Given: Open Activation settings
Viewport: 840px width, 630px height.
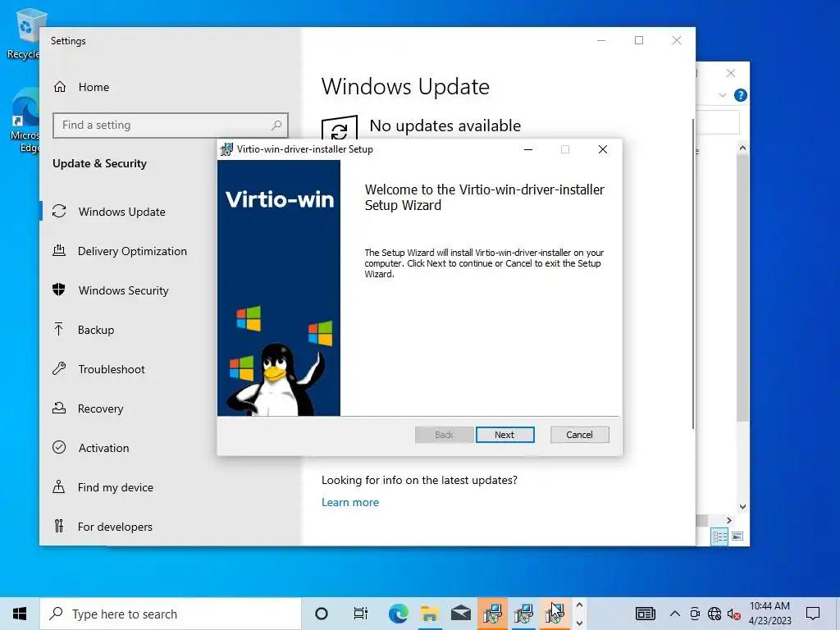Looking at the screenshot, I should click(103, 448).
